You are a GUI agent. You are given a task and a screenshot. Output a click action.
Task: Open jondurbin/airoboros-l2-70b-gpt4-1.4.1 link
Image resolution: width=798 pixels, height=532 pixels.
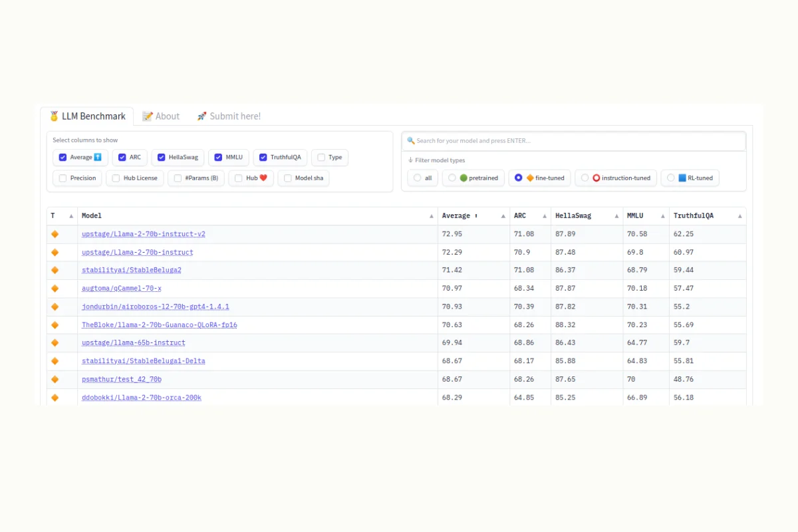coord(156,307)
